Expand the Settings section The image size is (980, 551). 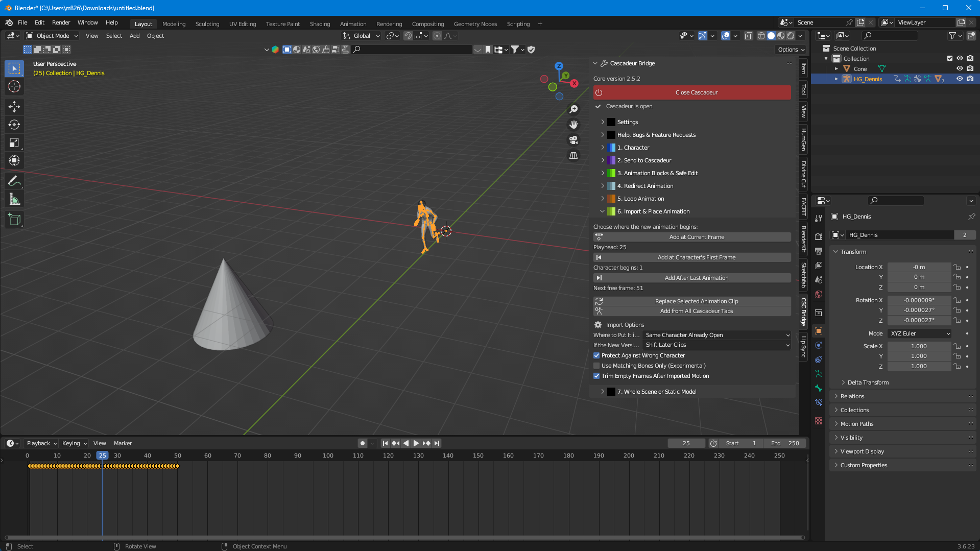pos(603,122)
